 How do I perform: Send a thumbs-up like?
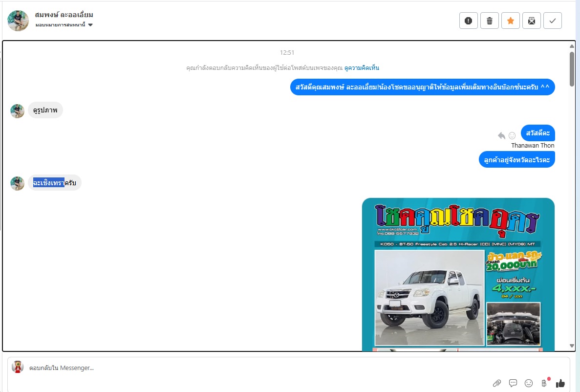[x=560, y=383]
